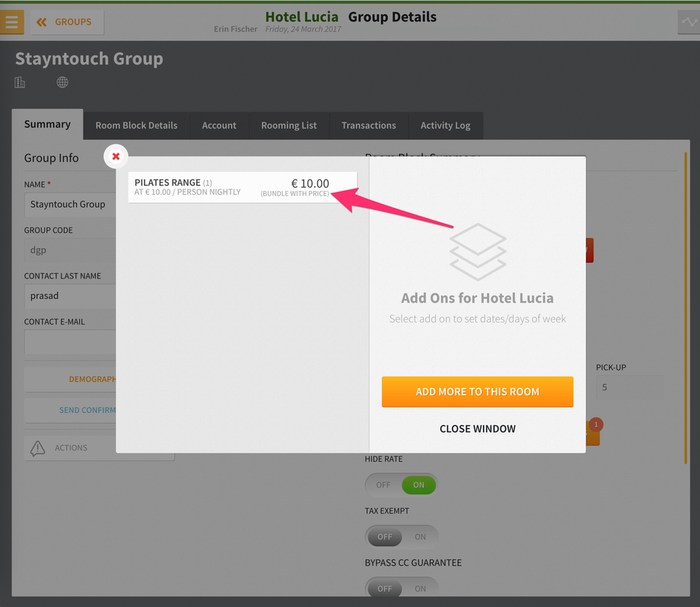Open the hamburger main menu
The width and height of the screenshot is (700, 607).
click(11, 21)
